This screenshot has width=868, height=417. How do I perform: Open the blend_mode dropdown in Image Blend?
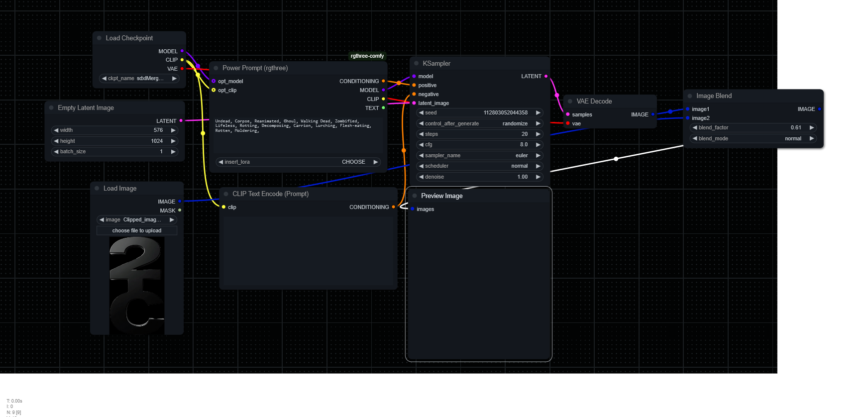(x=753, y=139)
